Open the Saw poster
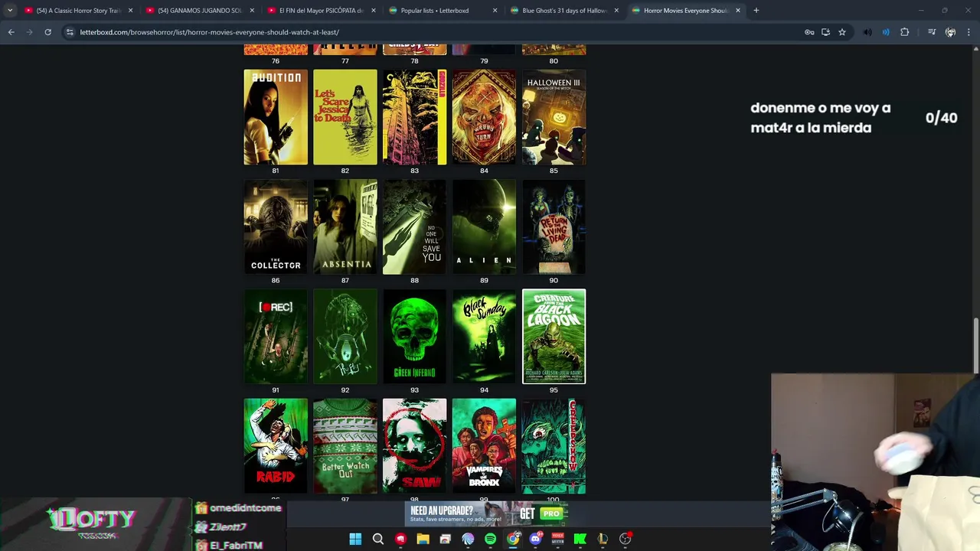This screenshot has height=551, width=980. click(x=414, y=445)
